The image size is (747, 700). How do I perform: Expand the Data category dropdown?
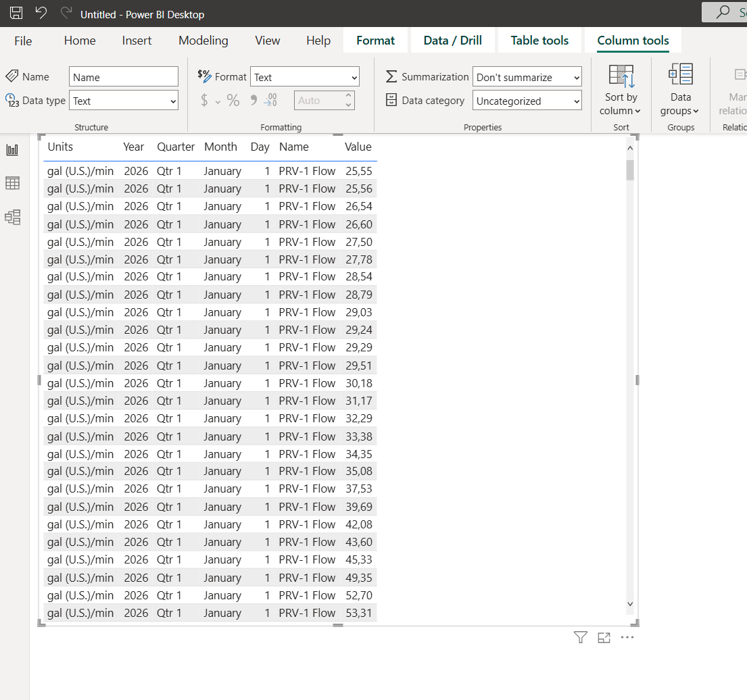point(527,101)
